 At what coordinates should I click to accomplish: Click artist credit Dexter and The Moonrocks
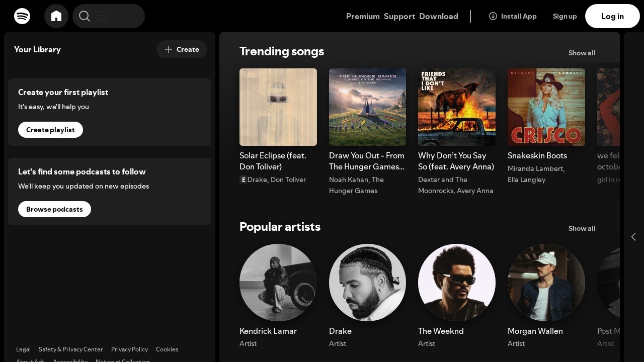(443, 185)
